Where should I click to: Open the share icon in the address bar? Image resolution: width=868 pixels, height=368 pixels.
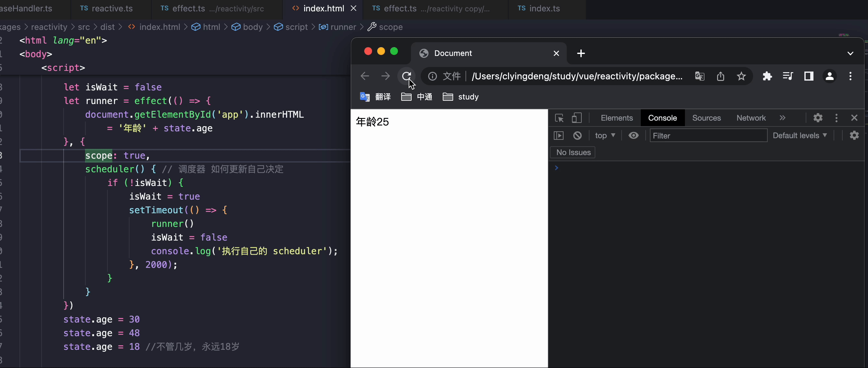(721, 76)
